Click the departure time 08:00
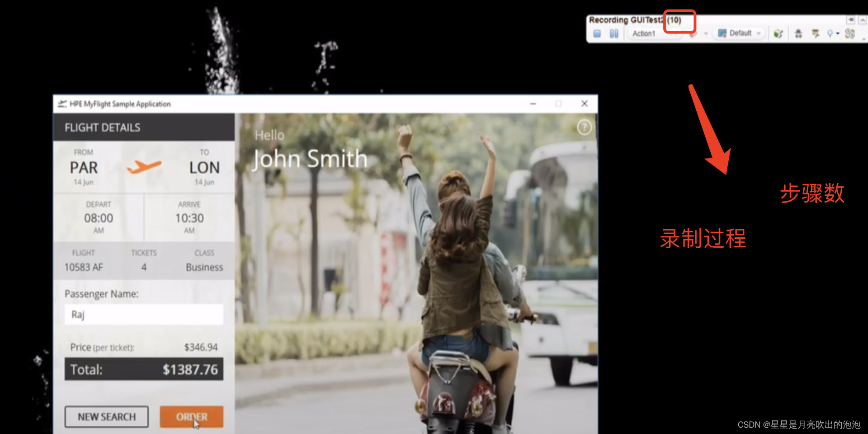This screenshot has width=868, height=434. pos(99,218)
